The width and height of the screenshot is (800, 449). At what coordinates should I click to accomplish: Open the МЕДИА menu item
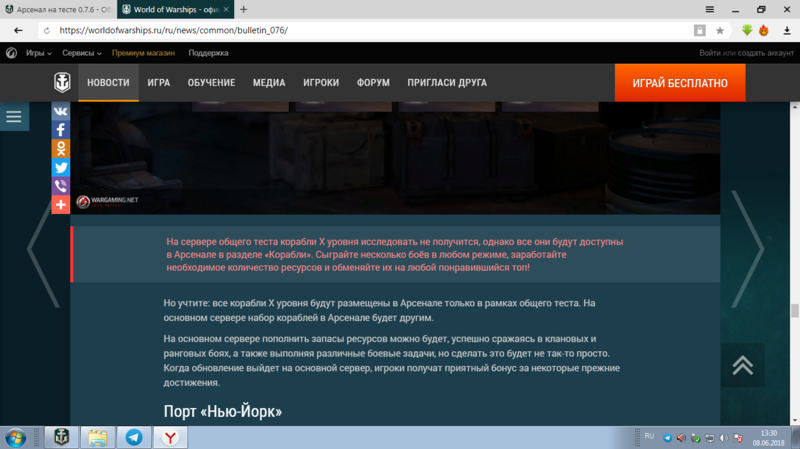click(x=269, y=83)
